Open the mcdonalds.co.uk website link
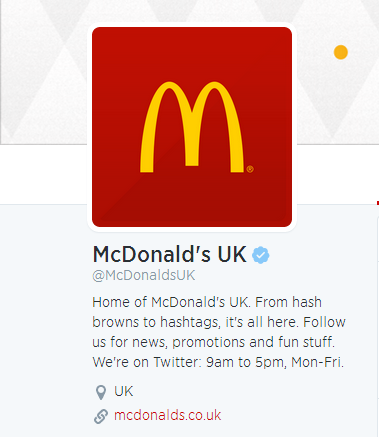The height and width of the screenshot is (437, 379). click(168, 415)
